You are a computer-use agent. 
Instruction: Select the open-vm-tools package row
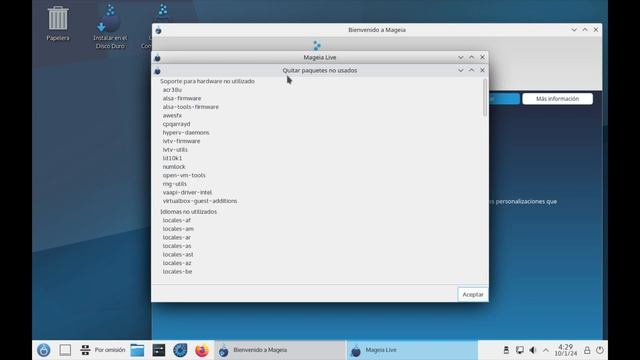(x=184, y=176)
